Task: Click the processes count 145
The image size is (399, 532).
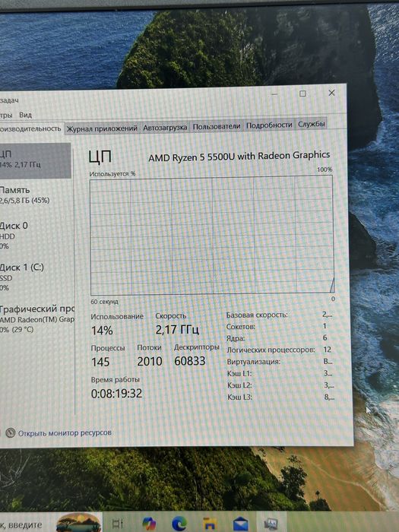Action: pos(100,362)
